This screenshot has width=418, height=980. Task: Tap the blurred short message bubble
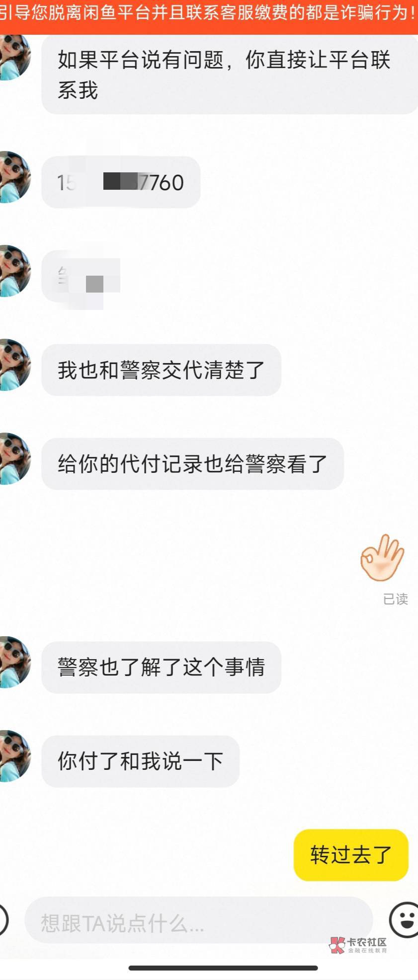click(x=81, y=277)
